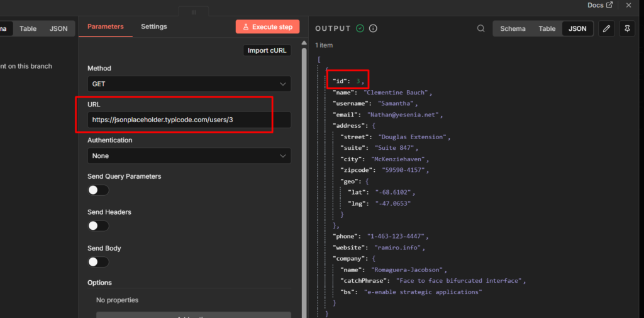This screenshot has height=318, width=644.
Task: Select "Romaguera-Jacobson" company name
Action: tap(408, 270)
